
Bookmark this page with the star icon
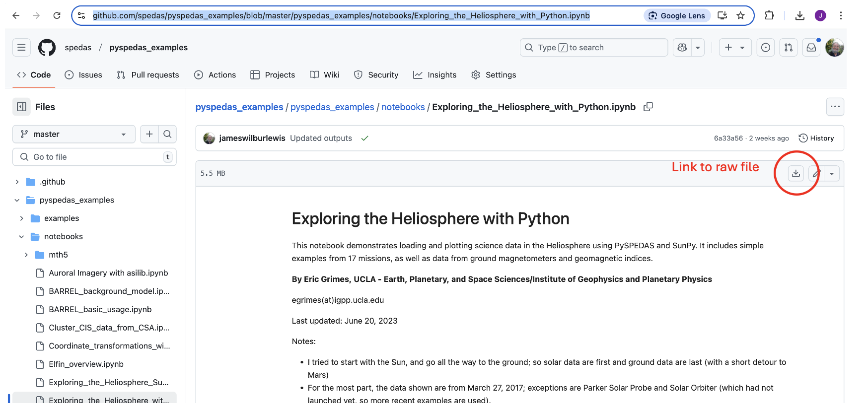pos(740,15)
